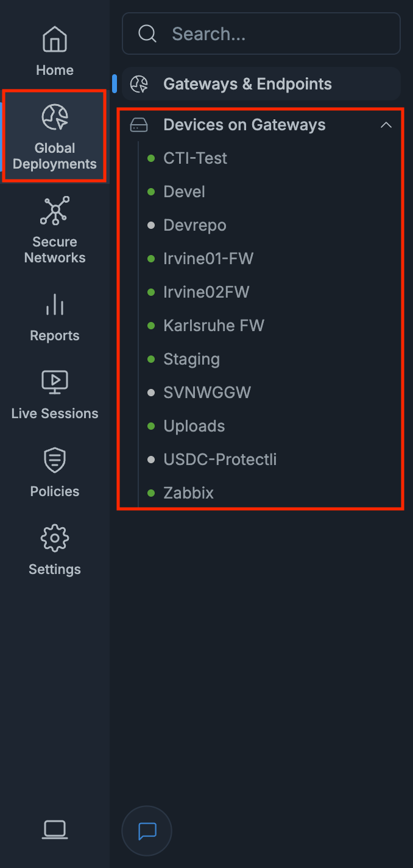This screenshot has width=413, height=868.
Task: Open the Zabbix device
Action: (x=189, y=493)
